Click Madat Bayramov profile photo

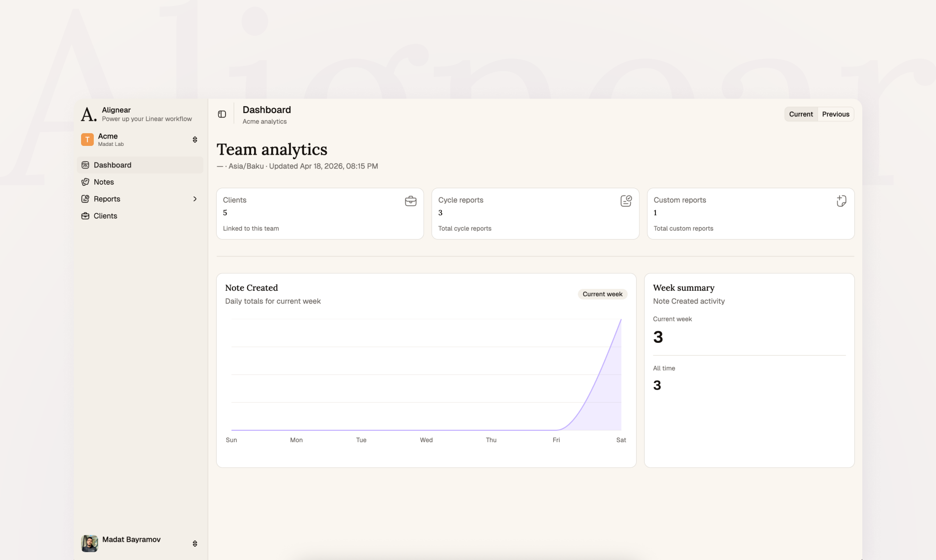pos(89,543)
